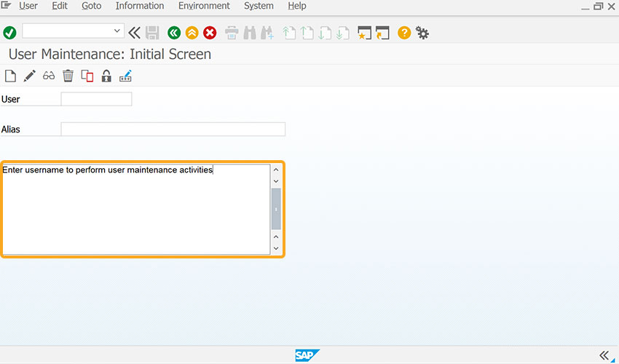The width and height of the screenshot is (619, 364).
Task: Collapse the command field with double chevron
Action: 134,33
